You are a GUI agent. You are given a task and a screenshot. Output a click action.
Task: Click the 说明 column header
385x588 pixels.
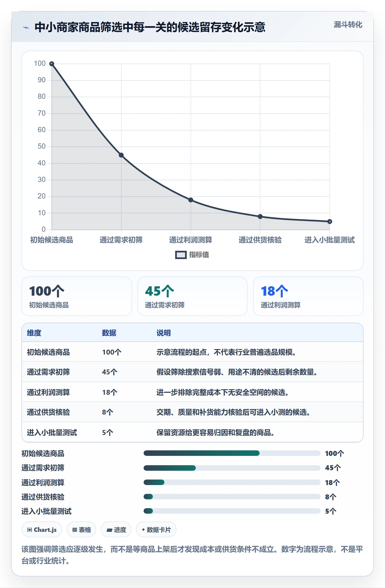click(164, 333)
